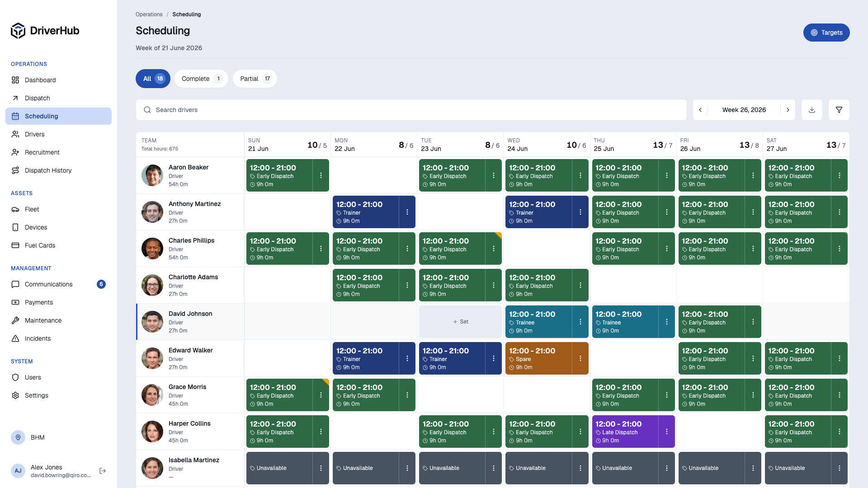Click Set on David Johnson's Tuesday
Viewport: 868px width, 488px height.
coord(460,322)
